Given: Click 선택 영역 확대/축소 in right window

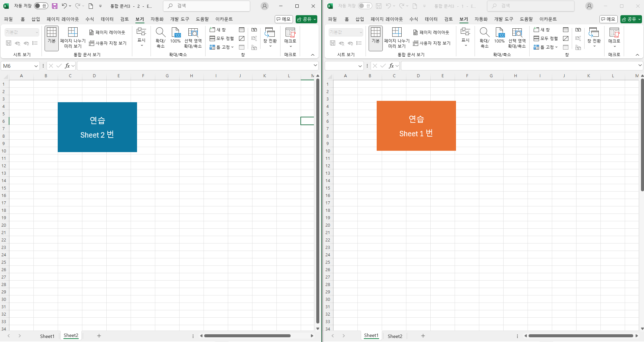Looking at the screenshot, I should click(x=517, y=38).
